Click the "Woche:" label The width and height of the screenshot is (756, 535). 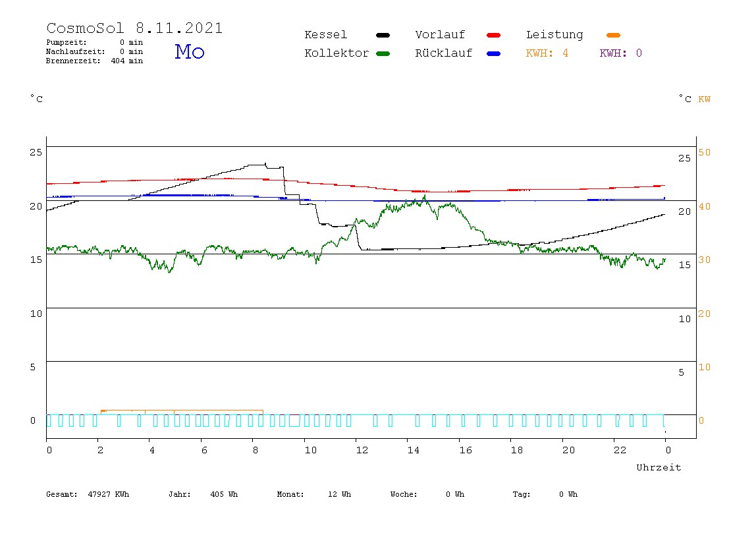coord(404,494)
